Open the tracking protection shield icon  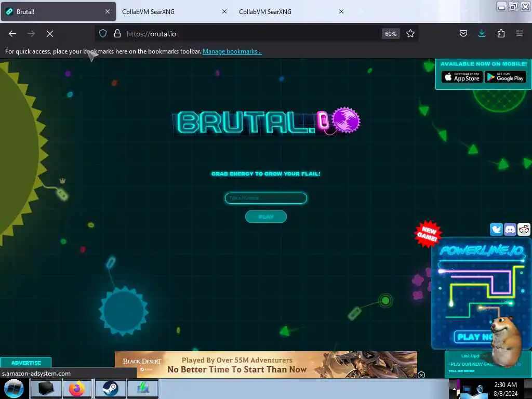(103, 34)
